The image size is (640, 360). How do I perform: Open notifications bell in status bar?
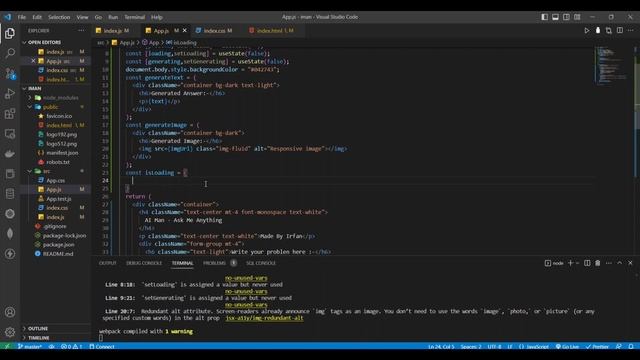point(631,347)
